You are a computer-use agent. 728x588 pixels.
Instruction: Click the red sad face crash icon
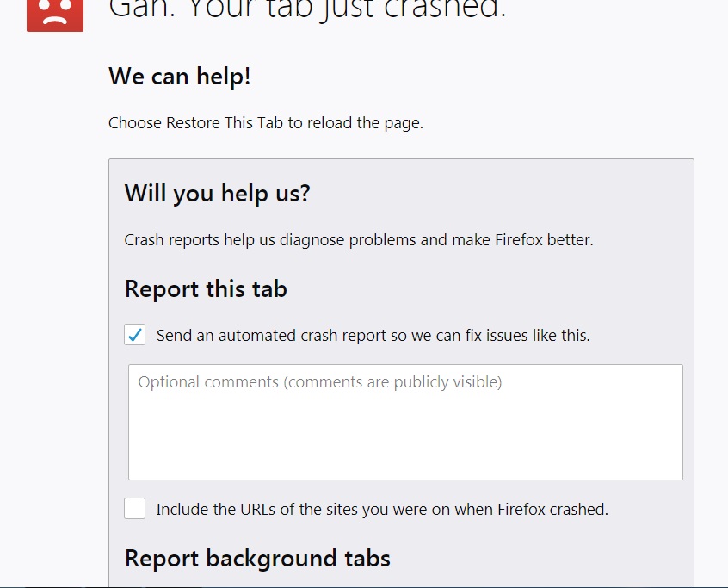55,13
